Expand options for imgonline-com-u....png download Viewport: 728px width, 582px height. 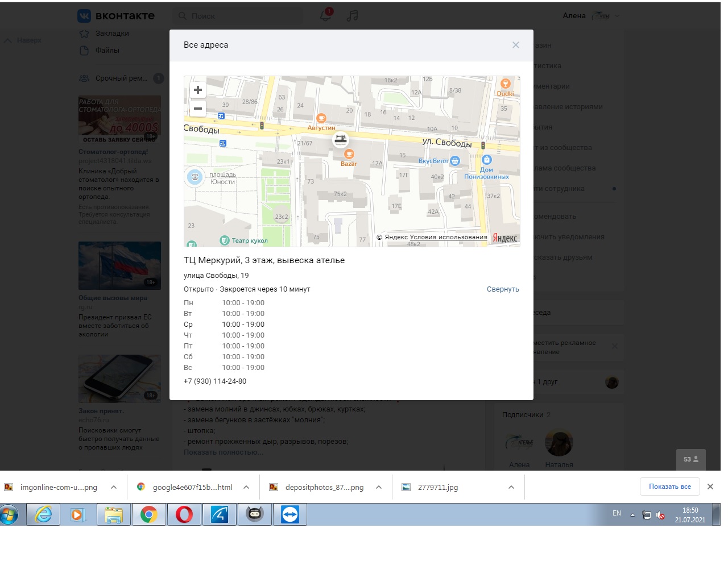click(x=114, y=487)
